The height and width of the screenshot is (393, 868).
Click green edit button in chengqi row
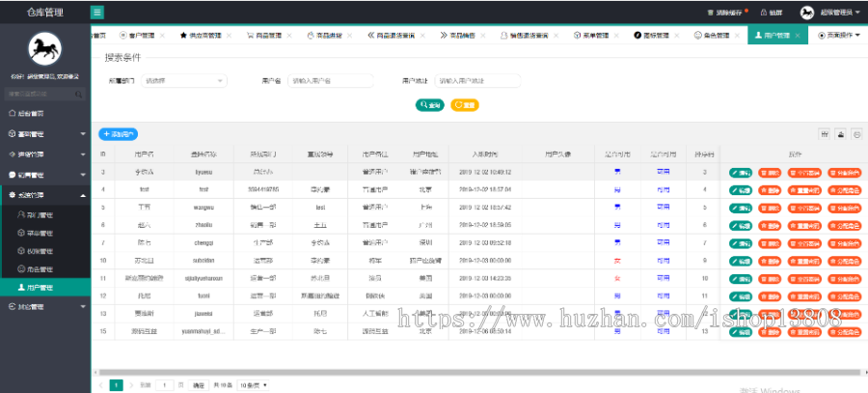[741, 243]
